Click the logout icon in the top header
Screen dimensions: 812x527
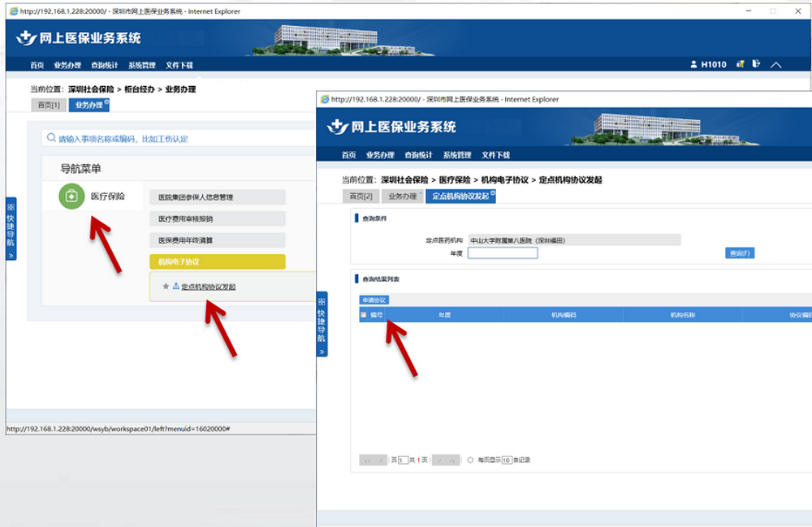(x=756, y=64)
